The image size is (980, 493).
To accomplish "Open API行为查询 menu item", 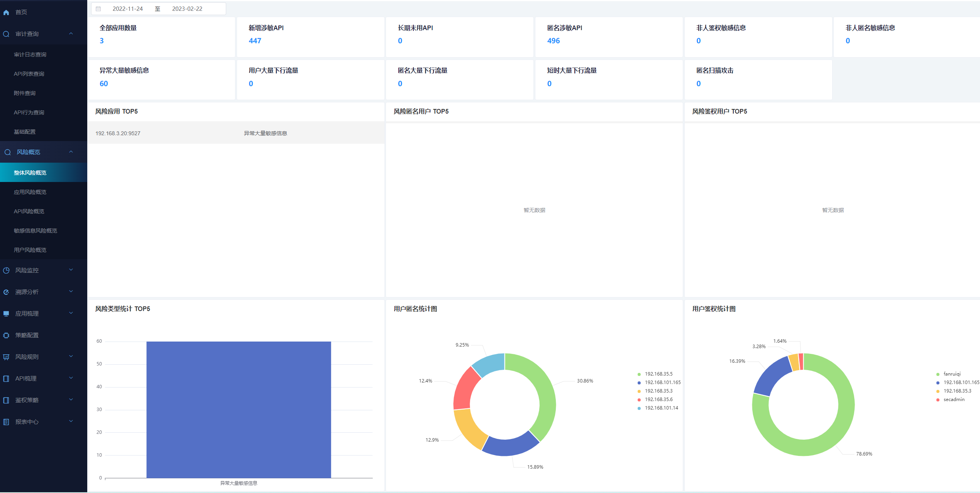I will pos(44,112).
